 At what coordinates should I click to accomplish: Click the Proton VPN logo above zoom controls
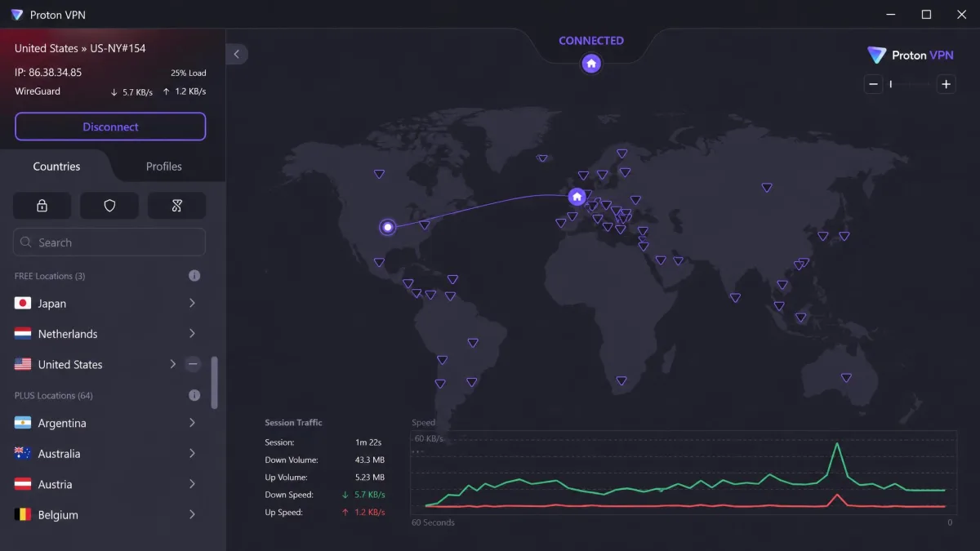click(911, 56)
